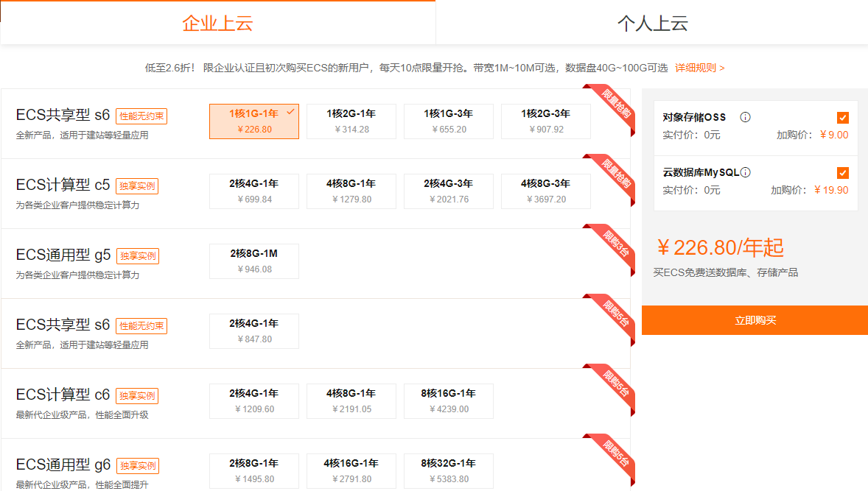Select c6 8核16G-1年 ¥4239.00 plan
The image size is (868, 491).
(x=449, y=401)
